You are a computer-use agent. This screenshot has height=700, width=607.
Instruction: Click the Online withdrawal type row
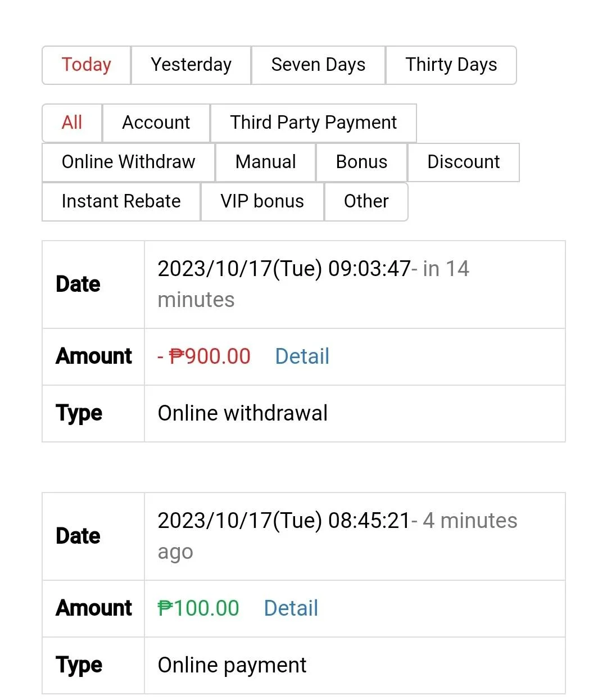(303, 414)
